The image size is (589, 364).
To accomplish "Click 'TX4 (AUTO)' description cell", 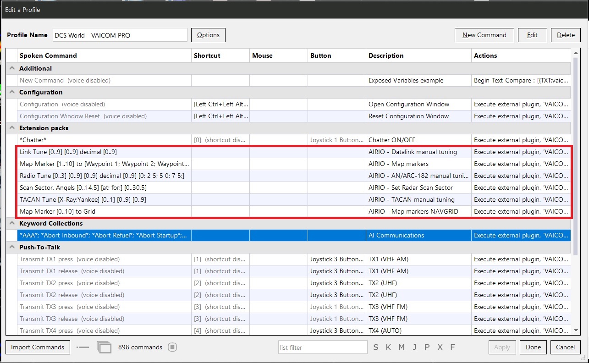I will tap(418, 331).
